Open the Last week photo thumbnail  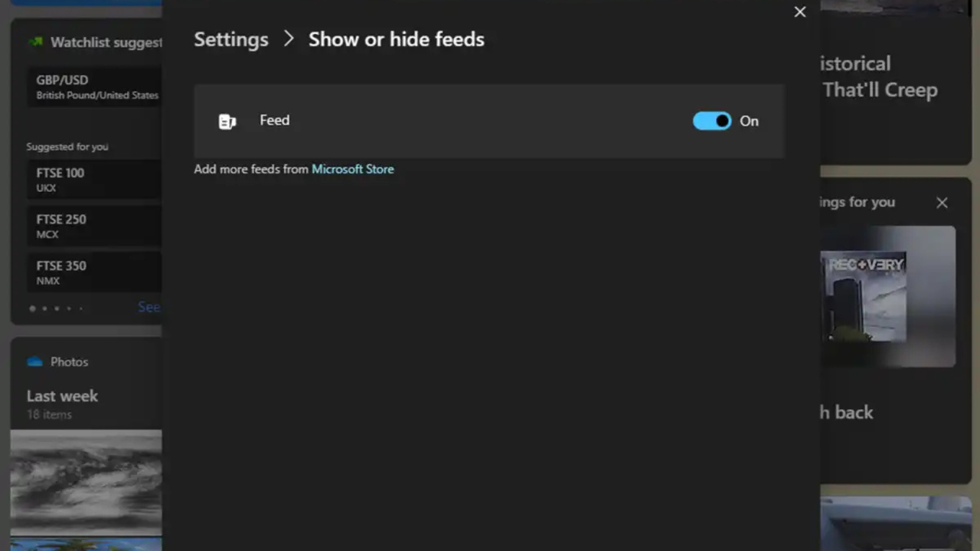86,482
